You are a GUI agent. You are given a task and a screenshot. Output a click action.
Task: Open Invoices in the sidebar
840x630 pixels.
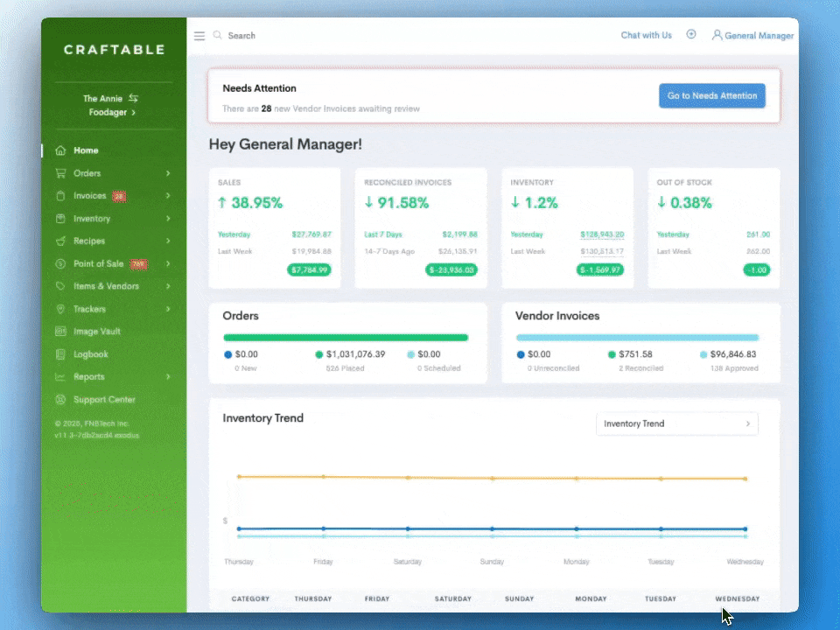[89, 196]
